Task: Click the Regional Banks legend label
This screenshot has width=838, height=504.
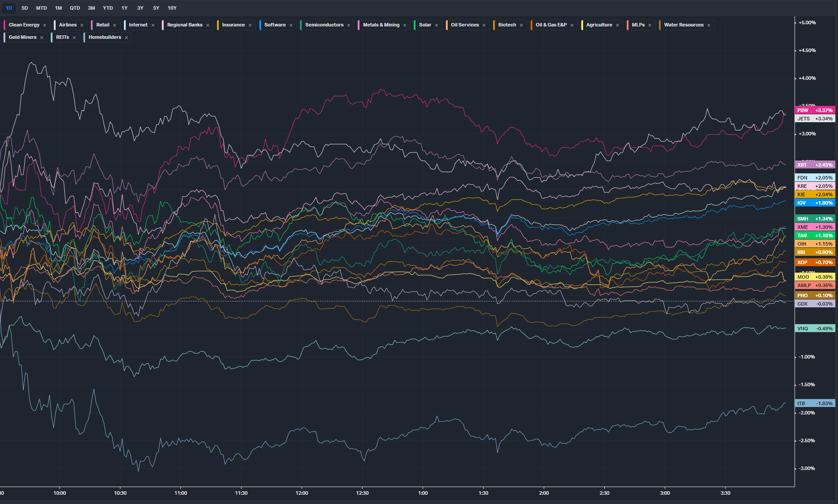Action: point(184,25)
